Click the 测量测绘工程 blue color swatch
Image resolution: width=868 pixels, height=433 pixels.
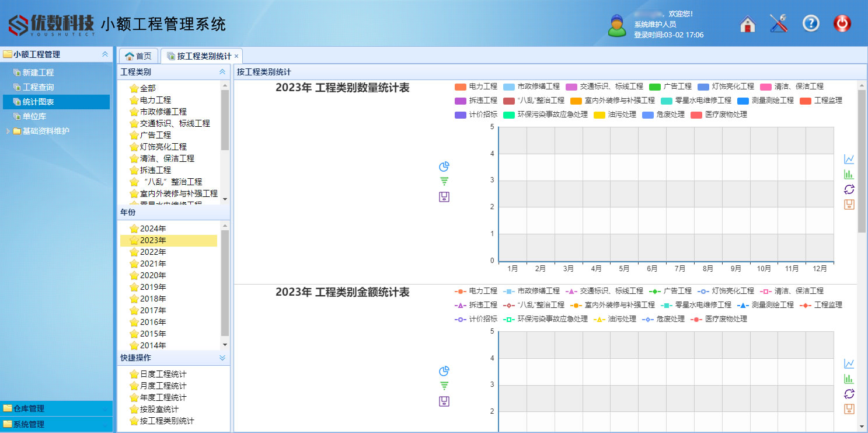(x=742, y=101)
